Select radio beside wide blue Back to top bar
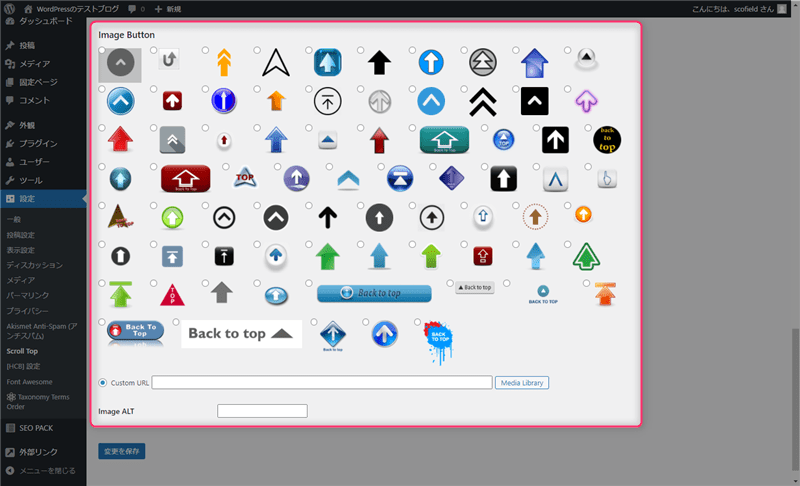 point(309,283)
